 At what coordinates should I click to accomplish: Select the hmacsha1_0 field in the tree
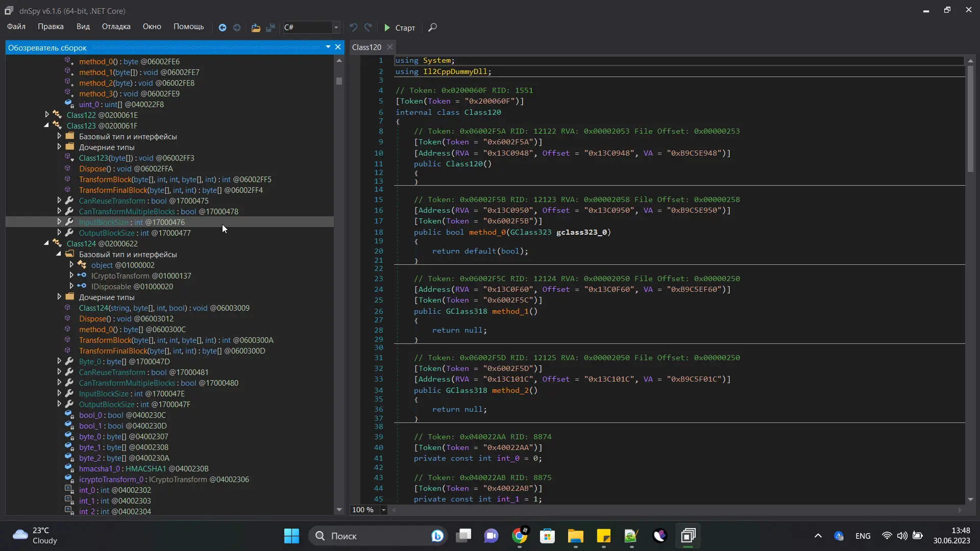(x=99, y=468)
